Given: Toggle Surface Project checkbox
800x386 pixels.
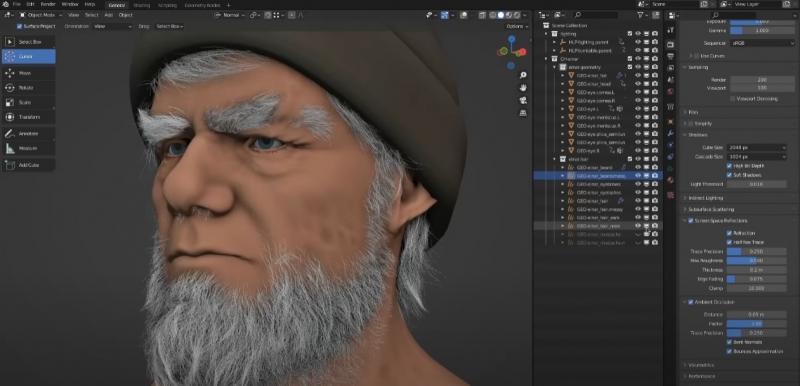Looking at the screenshot, I should click(x=19, y=26).
